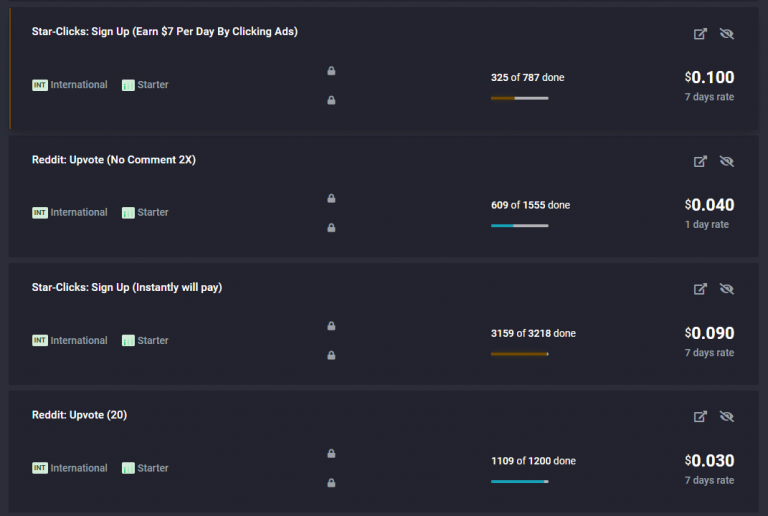Open Reddit Upvote (20) in new window
The width and height of the screenshot is (768, 516).
point(700,416)
